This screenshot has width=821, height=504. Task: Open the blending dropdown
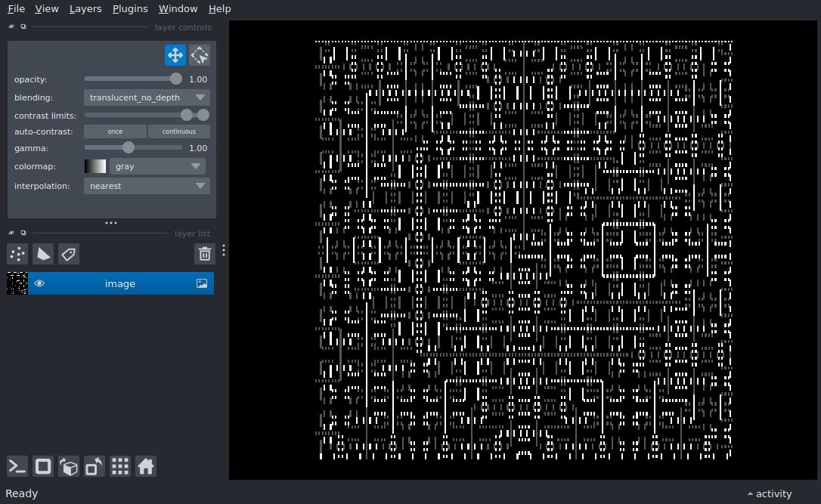tap(147, 97)
